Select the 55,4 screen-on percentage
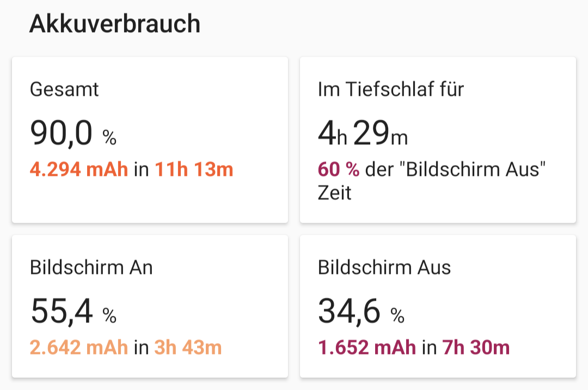This screenshot has width=588, height=390. pyautogui.click(x=62, y=312)
